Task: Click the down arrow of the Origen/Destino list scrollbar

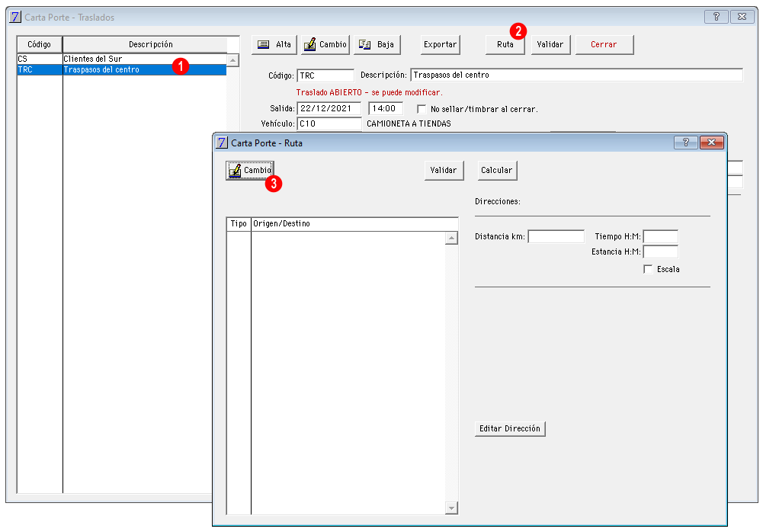Action: 451,508
